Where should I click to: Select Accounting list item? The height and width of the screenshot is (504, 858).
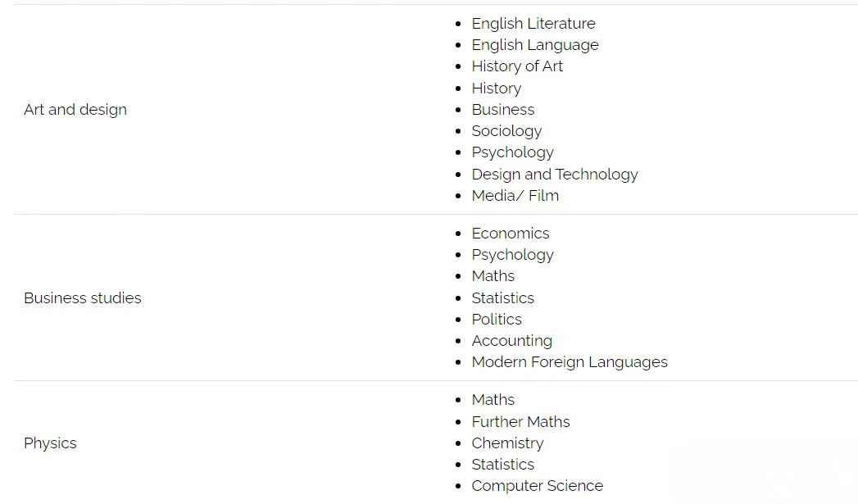click(511, 340)
